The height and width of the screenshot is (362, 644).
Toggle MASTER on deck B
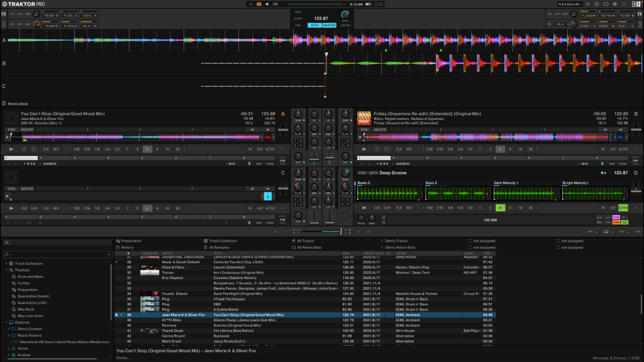pyautogui.click(x=380, y=129)
